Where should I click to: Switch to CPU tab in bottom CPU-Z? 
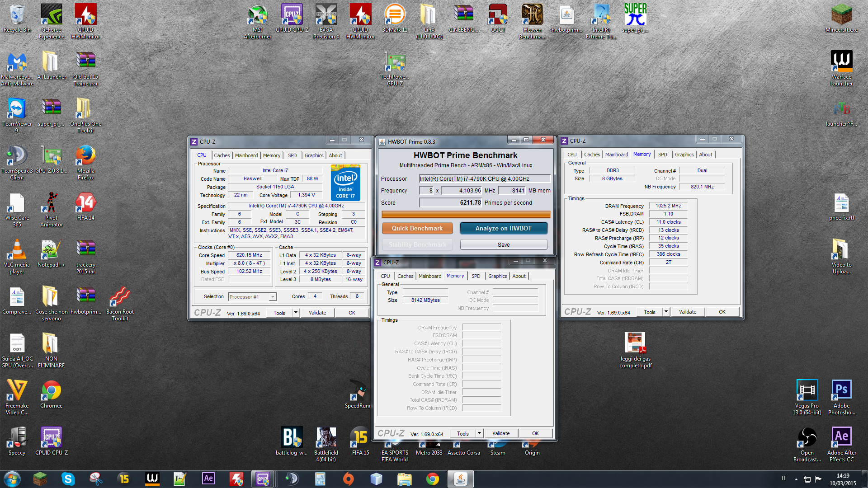click(x=385, y=276)
